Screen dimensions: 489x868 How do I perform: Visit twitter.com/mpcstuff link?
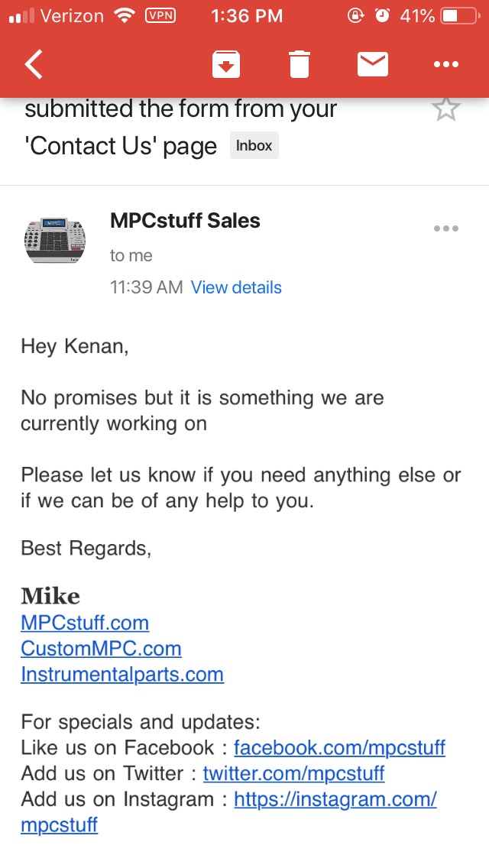(293, 773)
